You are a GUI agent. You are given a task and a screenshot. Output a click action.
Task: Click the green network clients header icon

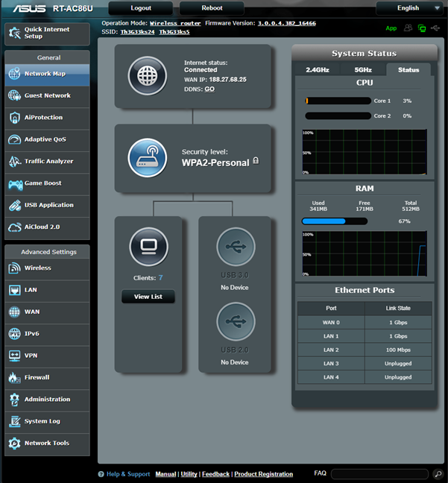tap(421, 28)
